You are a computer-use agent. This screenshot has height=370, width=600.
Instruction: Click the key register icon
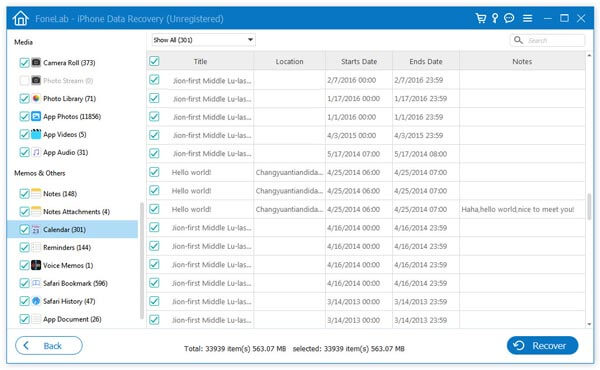[x=495, y=18]
